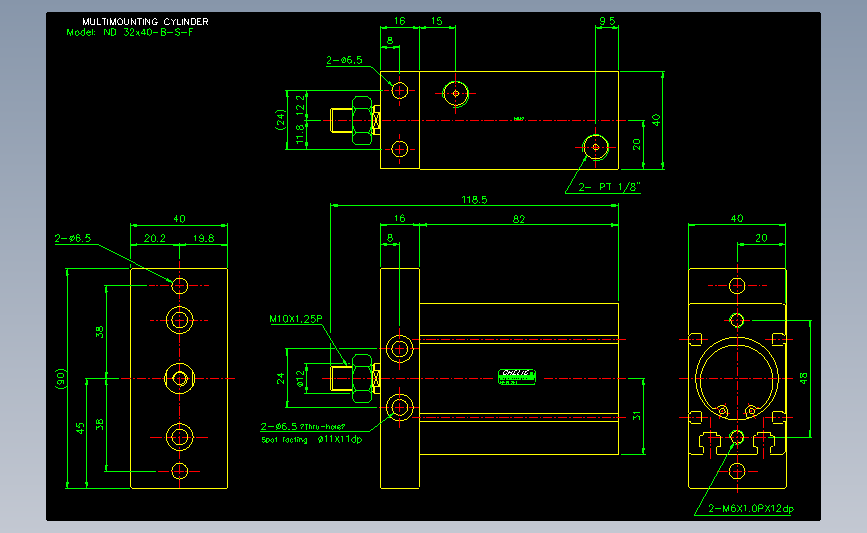Click the '9.5' port offset dimension

607,21
